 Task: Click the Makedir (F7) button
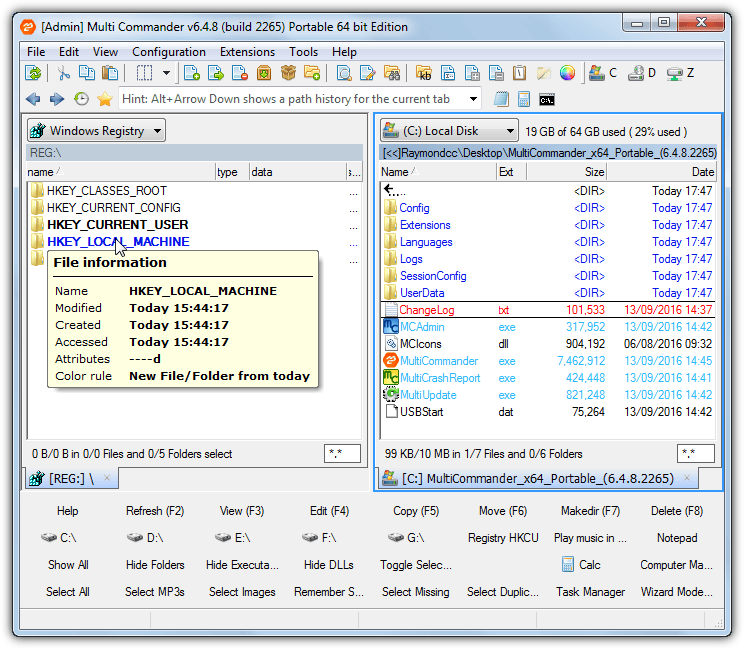tap(590, 511)
